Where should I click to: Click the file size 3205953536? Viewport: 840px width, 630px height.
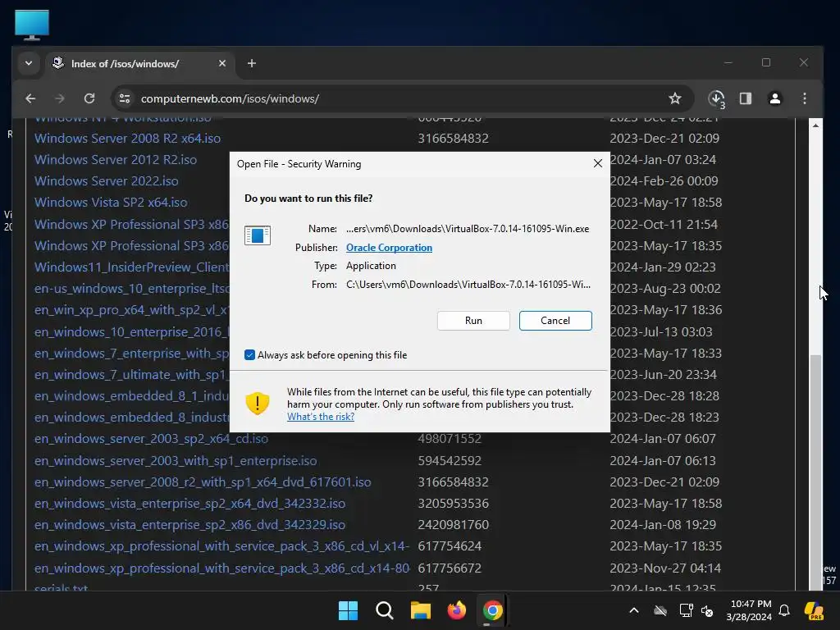(x=453, y=504)
